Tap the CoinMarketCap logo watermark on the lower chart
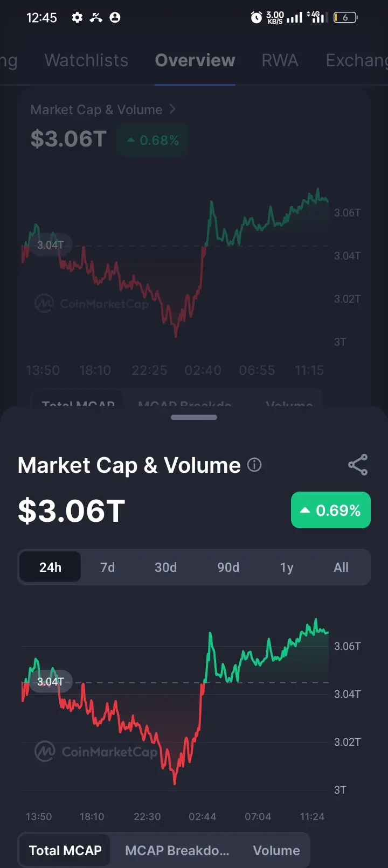 click(96, 751)
